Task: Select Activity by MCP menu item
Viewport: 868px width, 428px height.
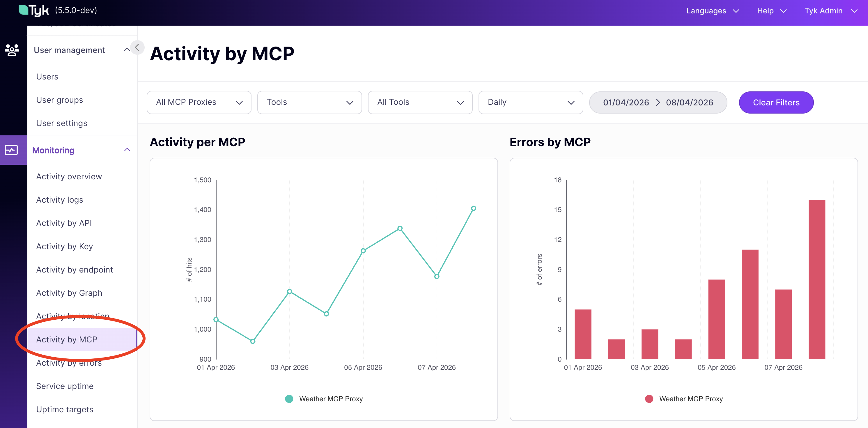Action: [x=82, y=339]
